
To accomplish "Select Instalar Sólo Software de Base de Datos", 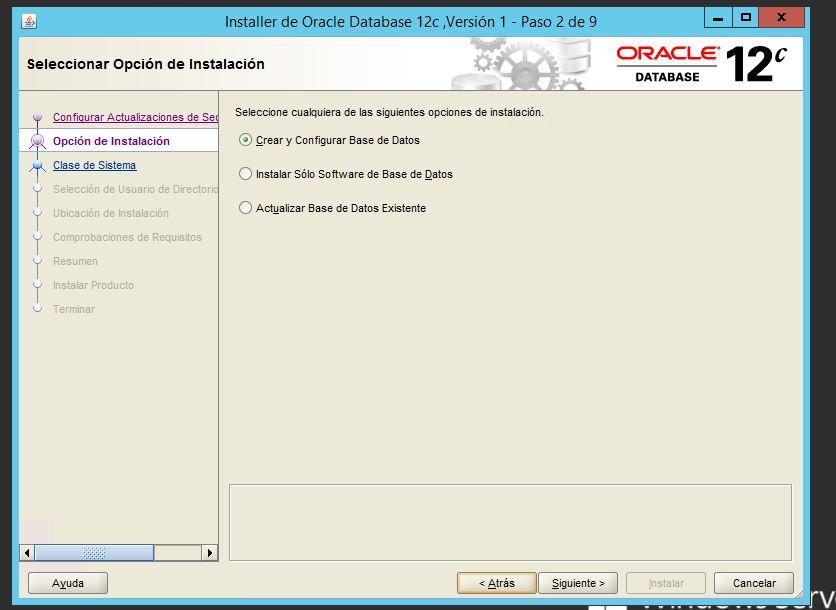I will point(346,174).
